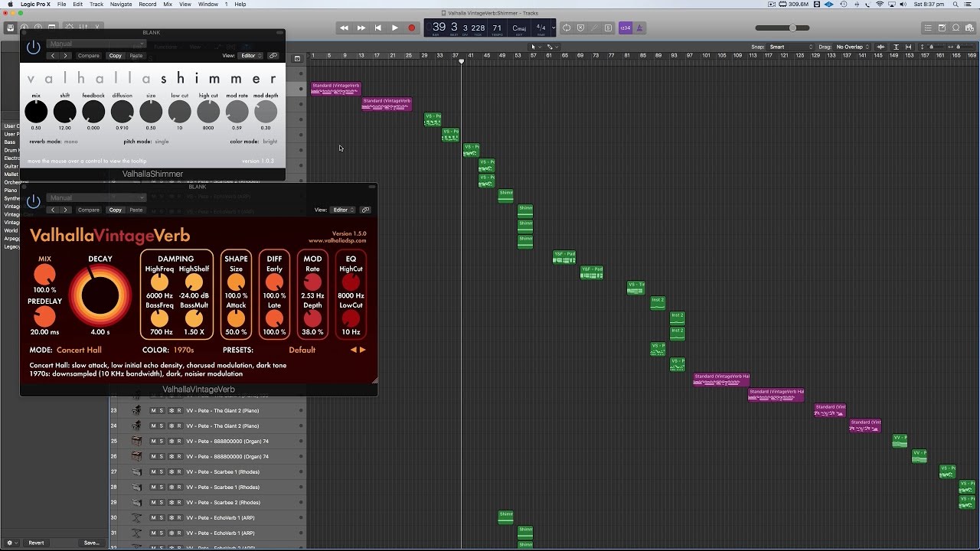Click the Fast Forward transport button
Screen dimensions: 980x551
[x=361, y=28]
